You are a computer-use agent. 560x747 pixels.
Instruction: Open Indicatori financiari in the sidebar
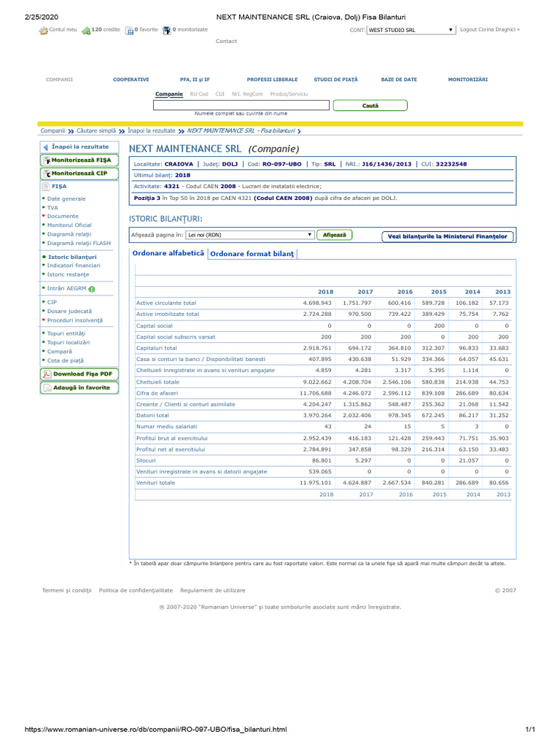tap(74, 266)
